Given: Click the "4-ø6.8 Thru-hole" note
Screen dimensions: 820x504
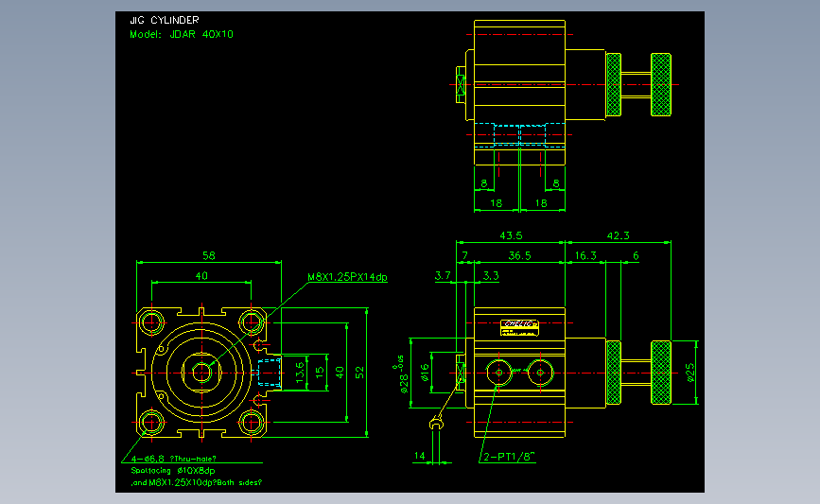Looking at the screenshot, I should [173, 459].
